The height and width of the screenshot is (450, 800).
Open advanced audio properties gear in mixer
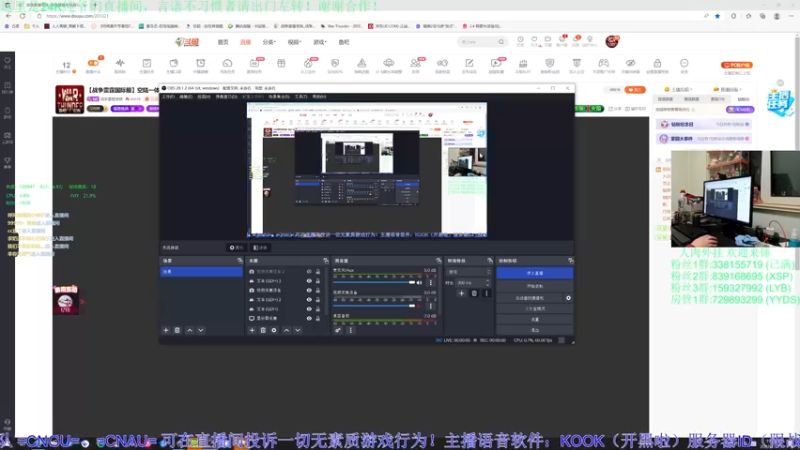[337, 330]
